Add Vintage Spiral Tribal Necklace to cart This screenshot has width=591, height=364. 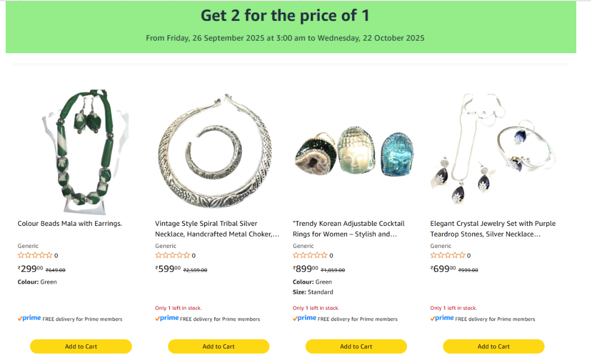point(219,346)
